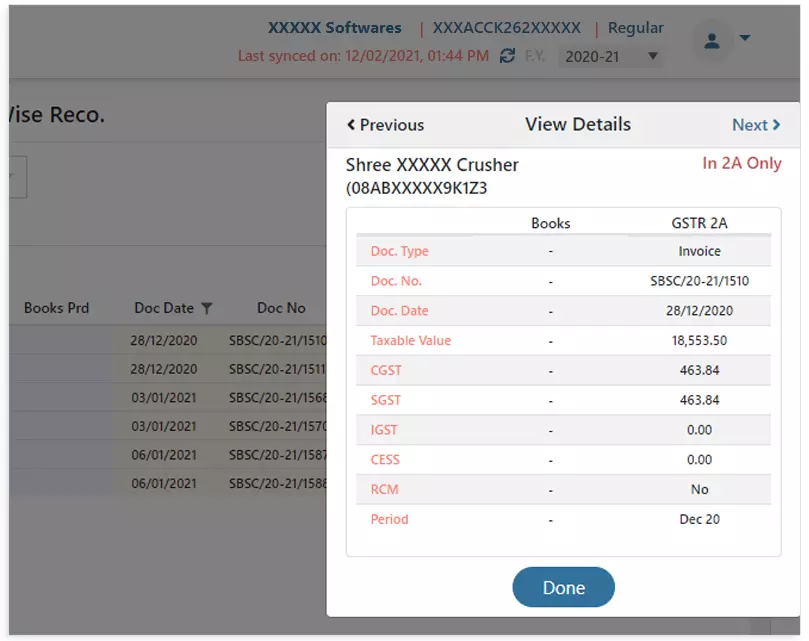Image resolution: width=809 pixels, height=641 pixels.
Task: Expand the caret next to profile avatar
Action: point(744,39)
